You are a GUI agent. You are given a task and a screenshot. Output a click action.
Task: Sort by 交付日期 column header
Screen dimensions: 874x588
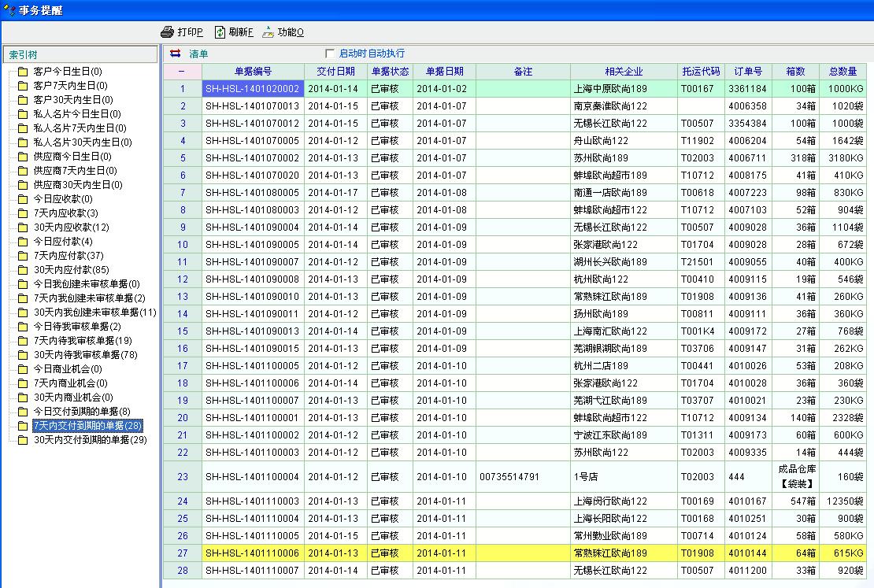[335, 72]
